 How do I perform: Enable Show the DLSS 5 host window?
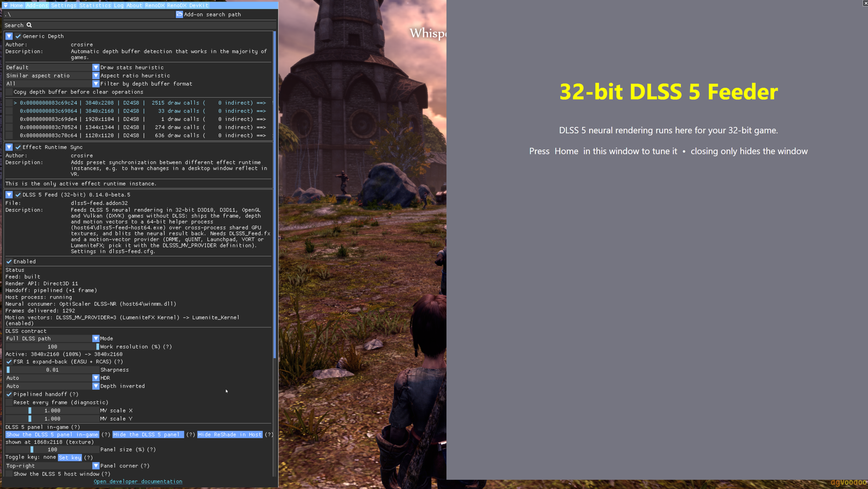click(9, 474)
